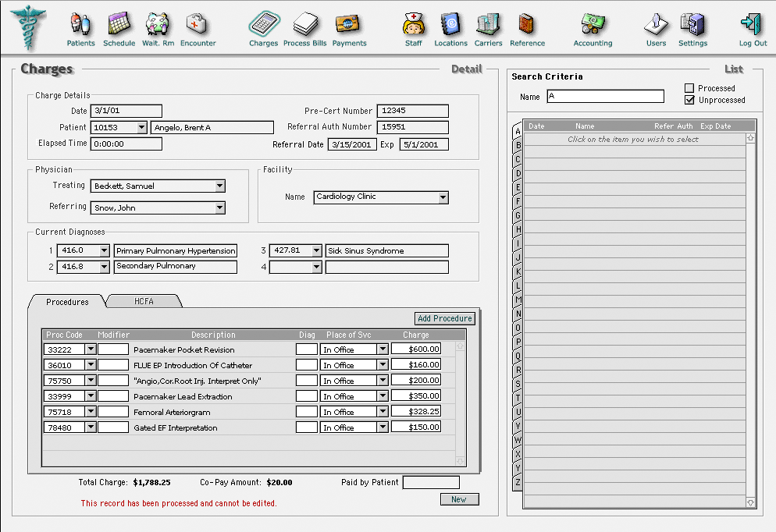Select letter Z index tab
This screenshot has width=776, height=532.
(518, 482)
